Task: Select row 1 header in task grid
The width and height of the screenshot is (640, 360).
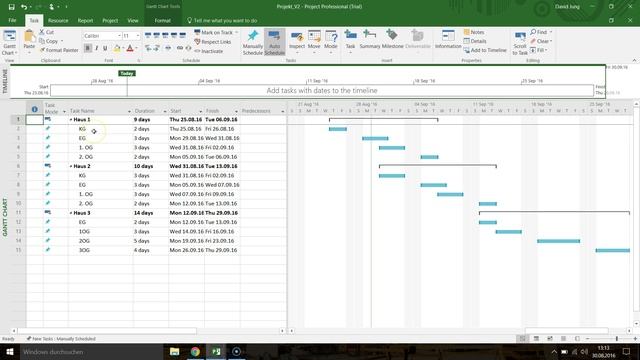Action: pyautogui.click(x=18, y=120)
